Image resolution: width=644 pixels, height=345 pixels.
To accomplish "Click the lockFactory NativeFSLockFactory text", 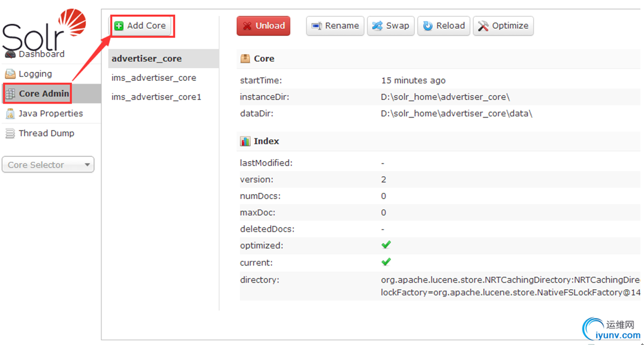I will tap(510, 292).
